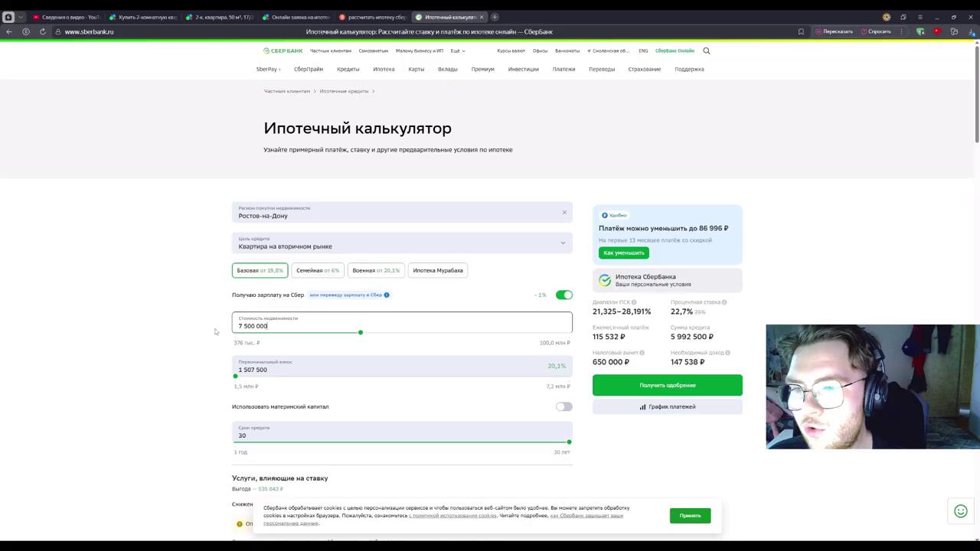Screen dimensions: 980x551
Task: Switch language with the ENG link
Action: click(643, 51)
